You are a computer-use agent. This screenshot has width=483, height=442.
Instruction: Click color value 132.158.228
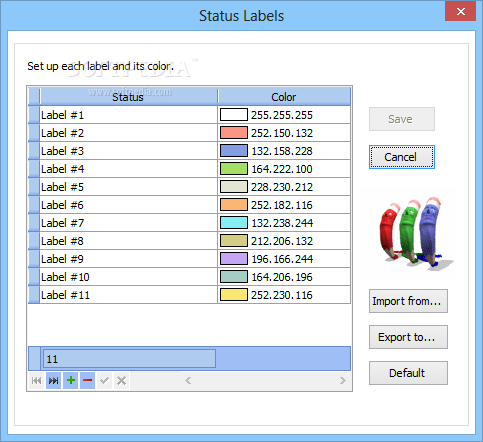click(x=282, y=151)
